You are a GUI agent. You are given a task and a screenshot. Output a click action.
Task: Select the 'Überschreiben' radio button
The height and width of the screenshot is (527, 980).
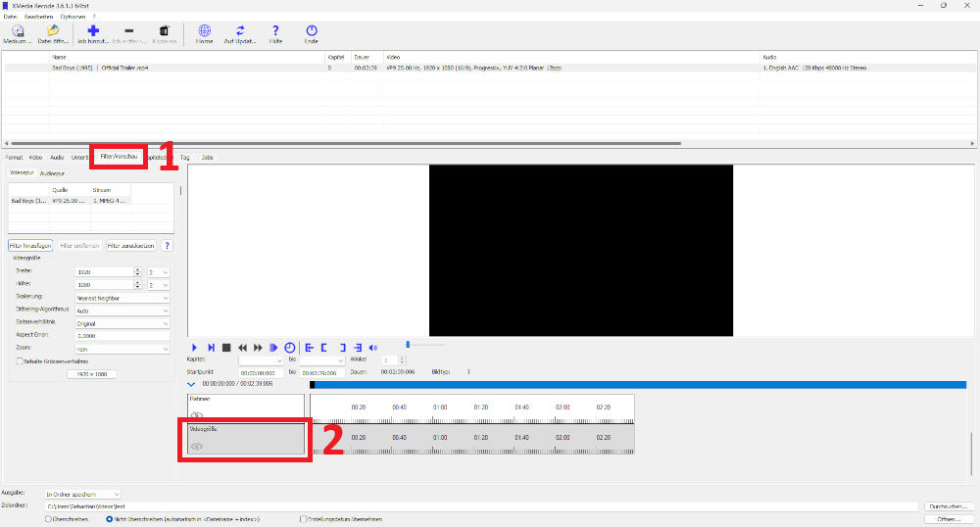point(50,519)
